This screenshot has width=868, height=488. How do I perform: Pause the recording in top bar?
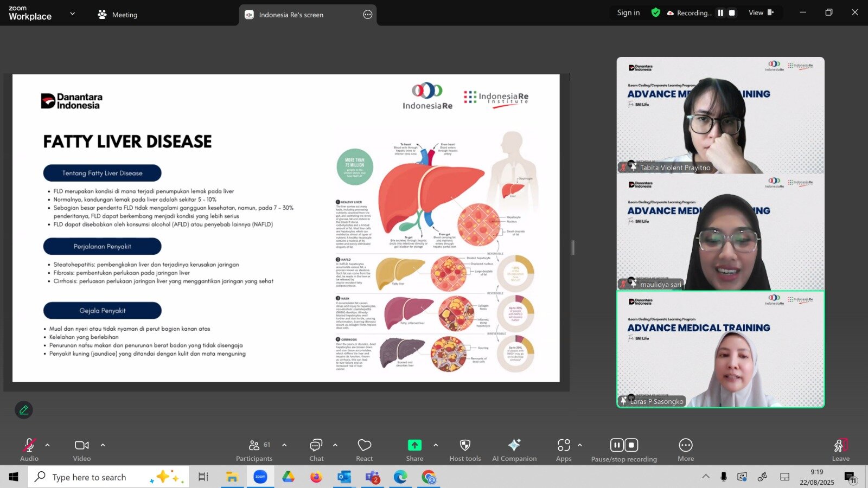click(720, 13)
